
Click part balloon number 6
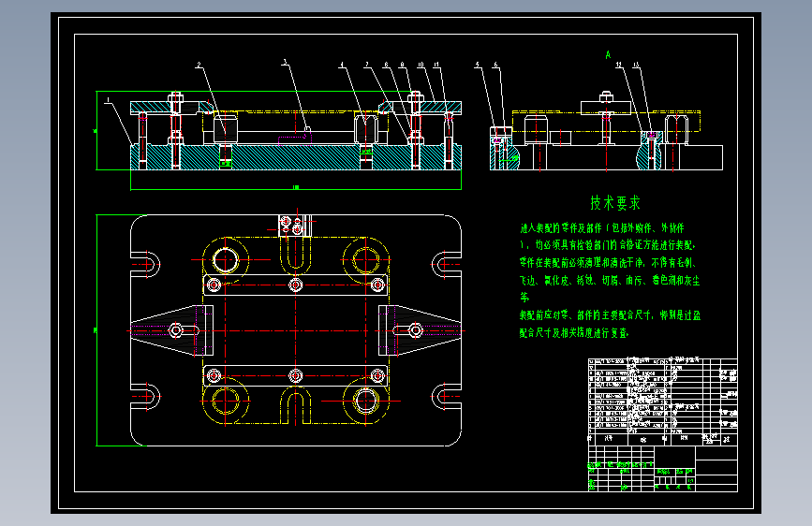[x=495, y=66]
